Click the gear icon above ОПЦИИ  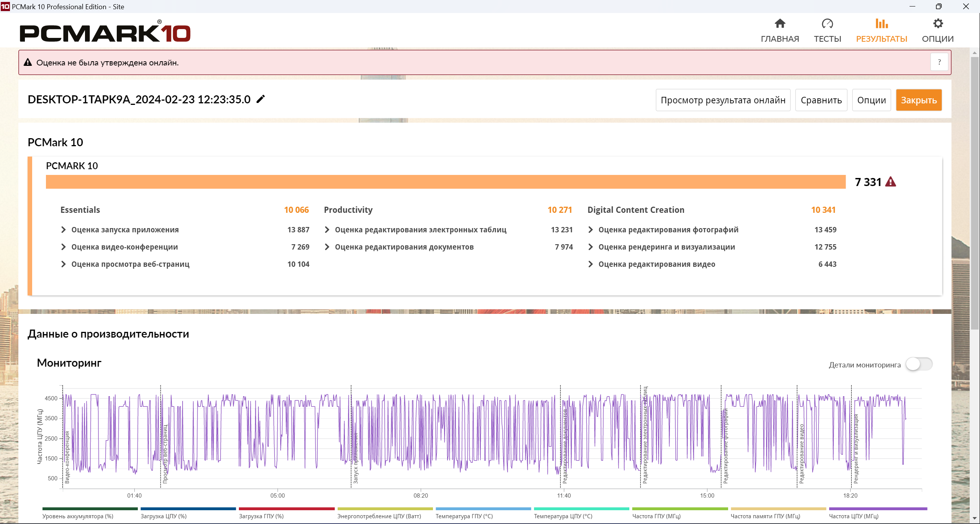[x=938, y=24]
